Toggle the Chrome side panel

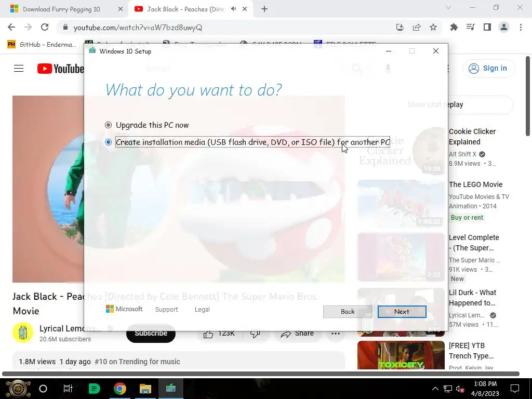487,27
